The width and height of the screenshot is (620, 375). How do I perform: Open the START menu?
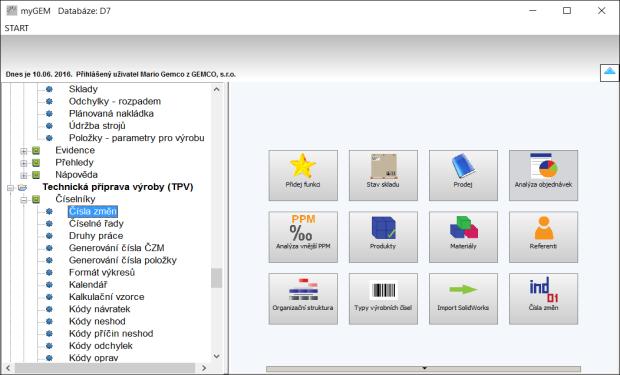pyautogui.click(x=17, y=28)
